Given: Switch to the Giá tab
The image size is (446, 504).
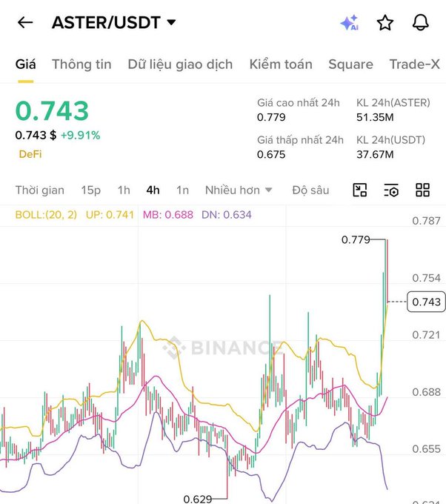Looking at the screenshot, I should point(25,64).
